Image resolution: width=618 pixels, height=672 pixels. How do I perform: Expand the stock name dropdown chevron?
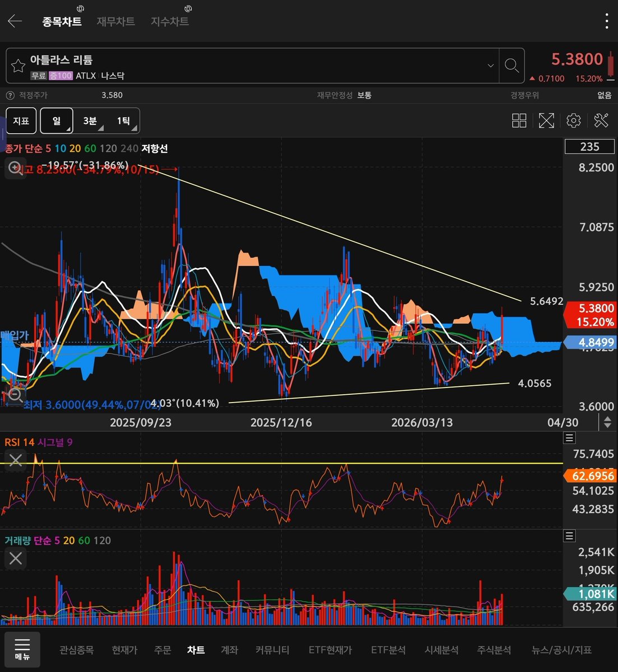tap(490, 66)
